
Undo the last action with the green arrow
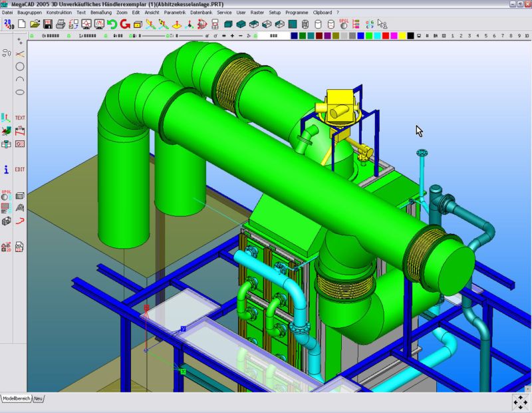(112, 24)
